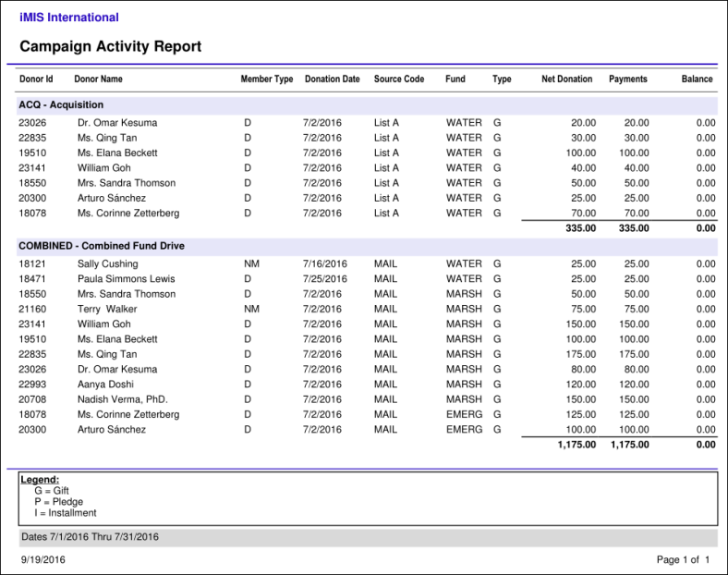This screenshot has height=575, width=728.
Task: Click the Member Type column header
Action: 267,79
